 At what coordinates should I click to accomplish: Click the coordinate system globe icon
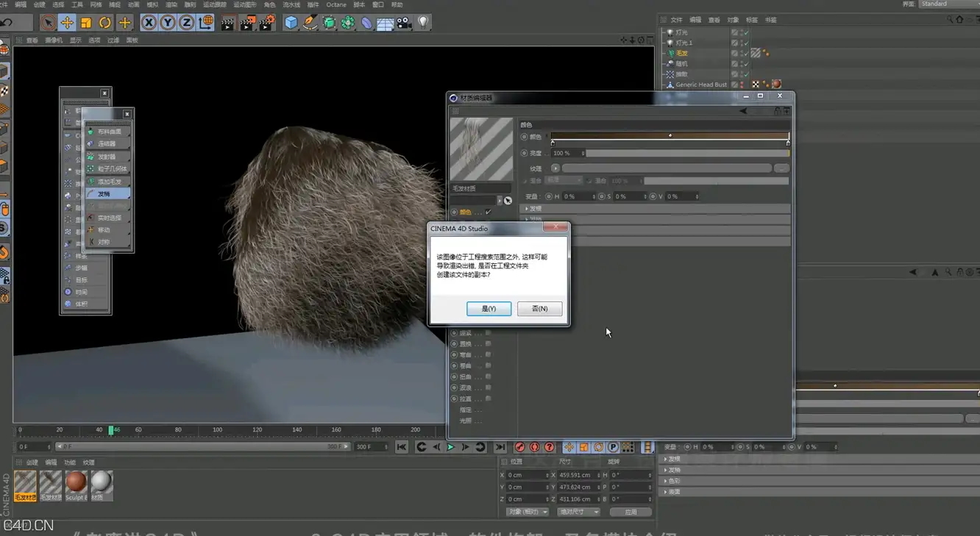pos(206,23)
